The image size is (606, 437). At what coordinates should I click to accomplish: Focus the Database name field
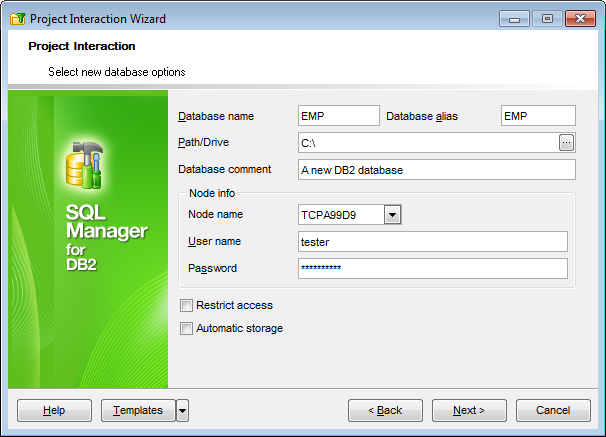tap(339, 116)
